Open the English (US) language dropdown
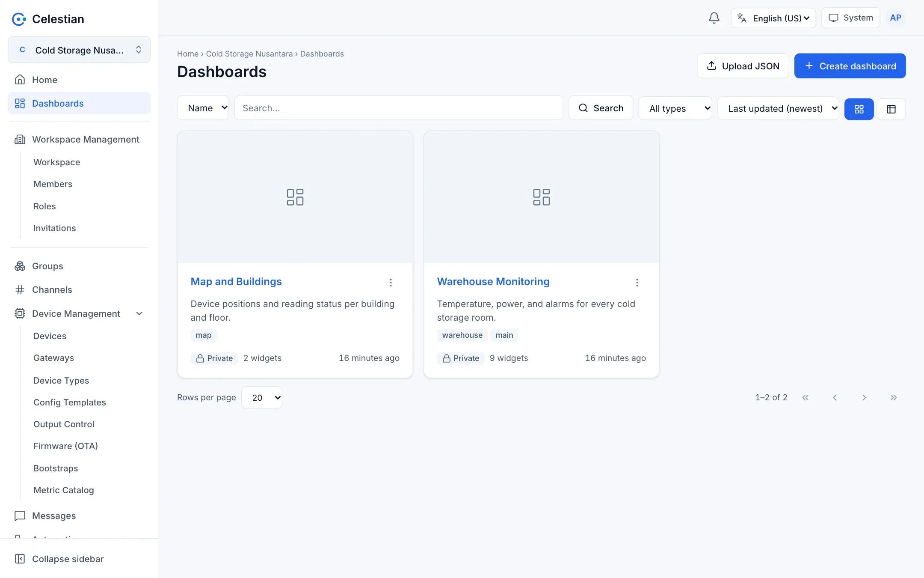The height and width of the screenshot is (578, 924). [x=773, y=18]
